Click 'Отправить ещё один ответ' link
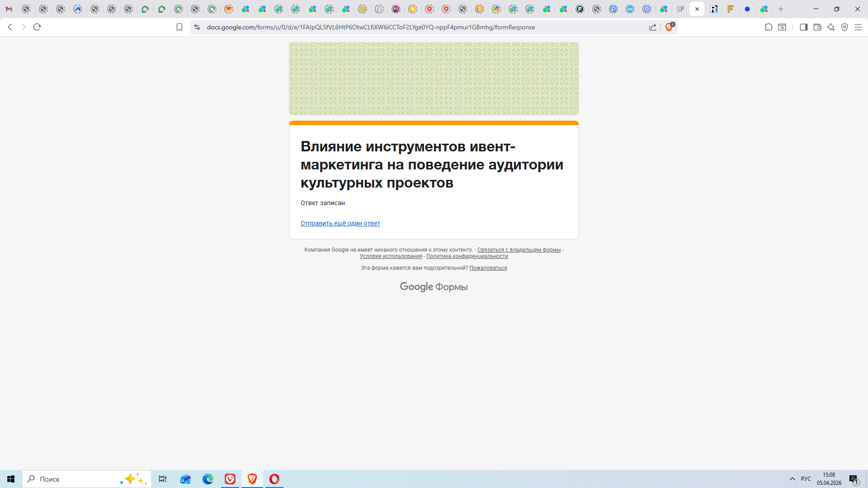Image resolution: width=868 pixels, height=488 pixels. (x=340, y=223)
